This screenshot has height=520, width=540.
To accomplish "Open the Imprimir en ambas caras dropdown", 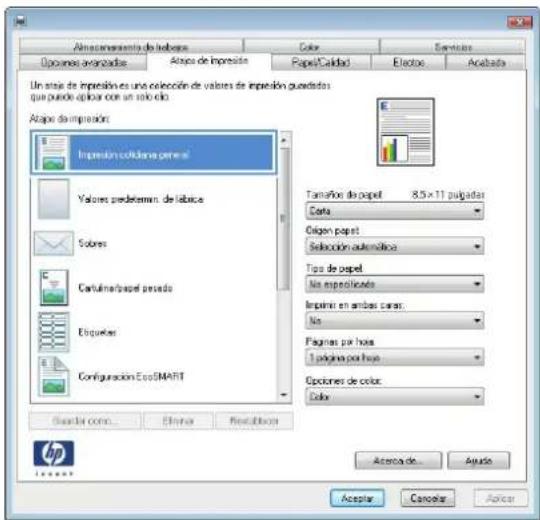I will tap(395, 321).
